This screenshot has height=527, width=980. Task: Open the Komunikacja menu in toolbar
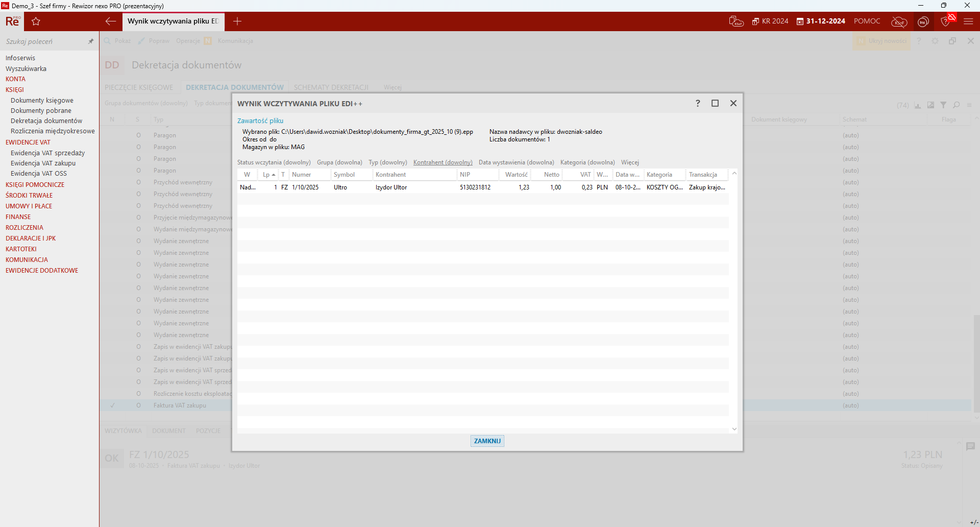(x=235, y=41)
